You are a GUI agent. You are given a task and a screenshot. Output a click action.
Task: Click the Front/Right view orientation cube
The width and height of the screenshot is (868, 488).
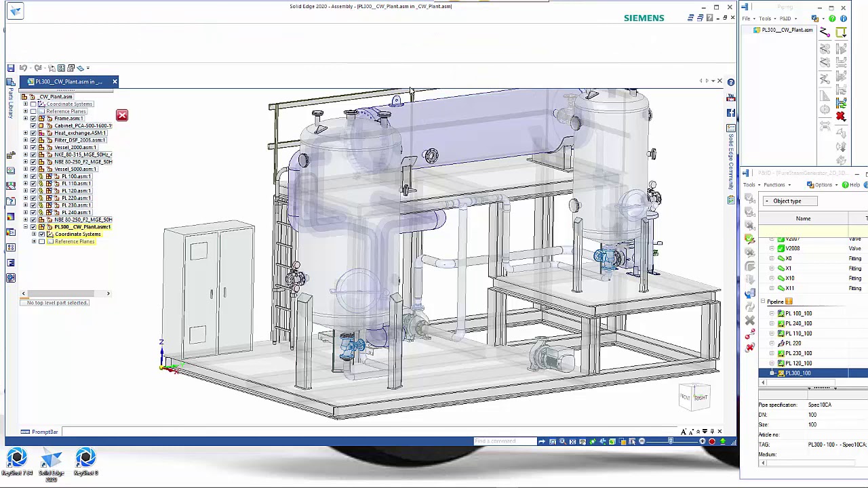[694, 397]
